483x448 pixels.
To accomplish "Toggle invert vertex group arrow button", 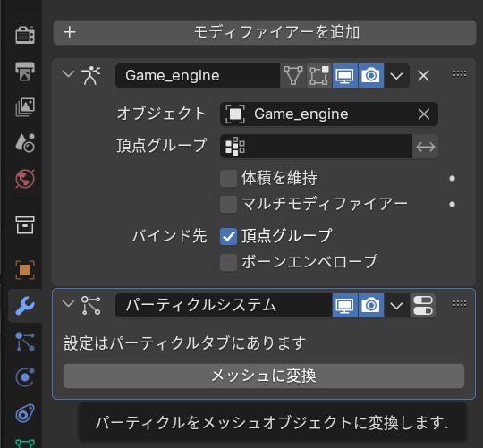I will pos(426,147).
